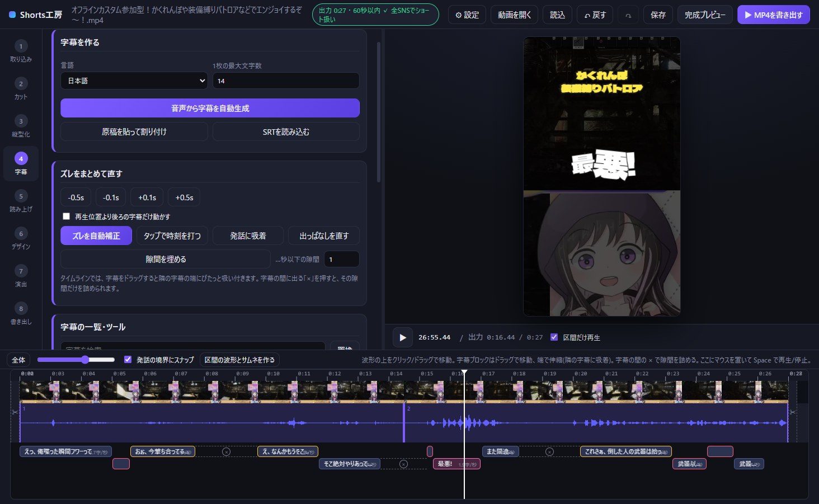Select subtitle block えっ、俺喋った瞬間フワーって
Viewport: 819px width, 504px height.
coord(66,451)
